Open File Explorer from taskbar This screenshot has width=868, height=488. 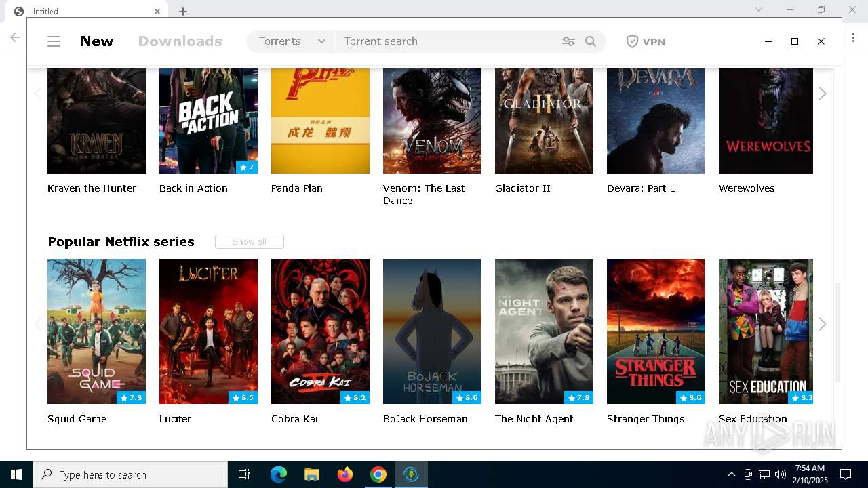pos(312,474)
